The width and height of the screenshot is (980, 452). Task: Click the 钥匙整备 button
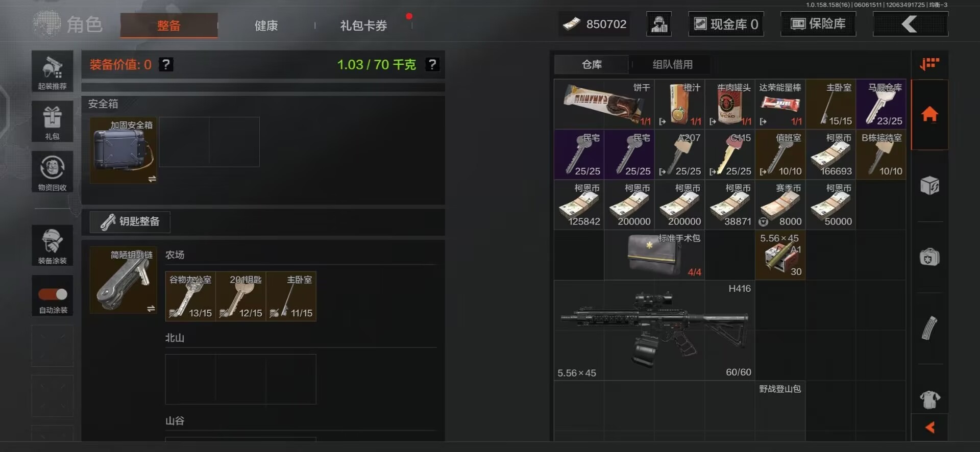pyautogui.click(x=130, y=221)
